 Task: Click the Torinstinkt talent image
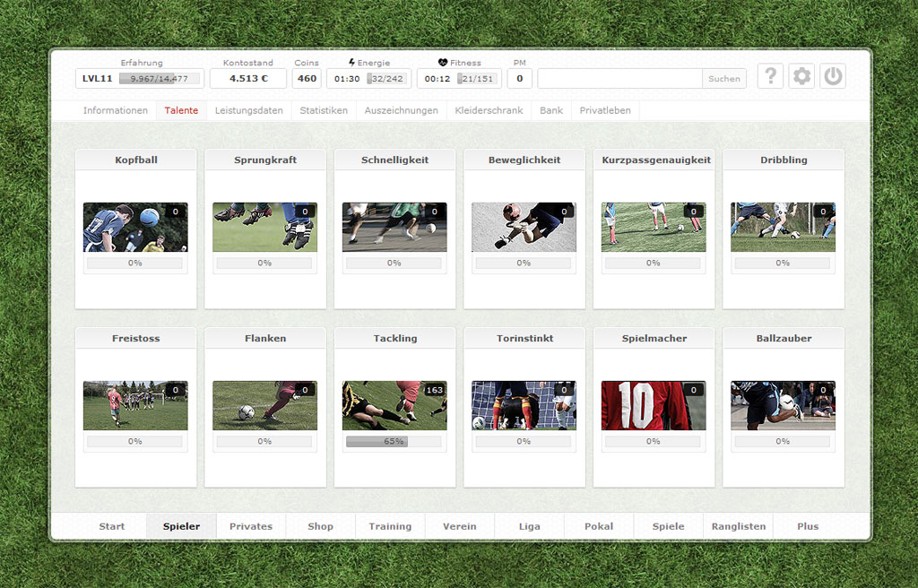point(524,405)
